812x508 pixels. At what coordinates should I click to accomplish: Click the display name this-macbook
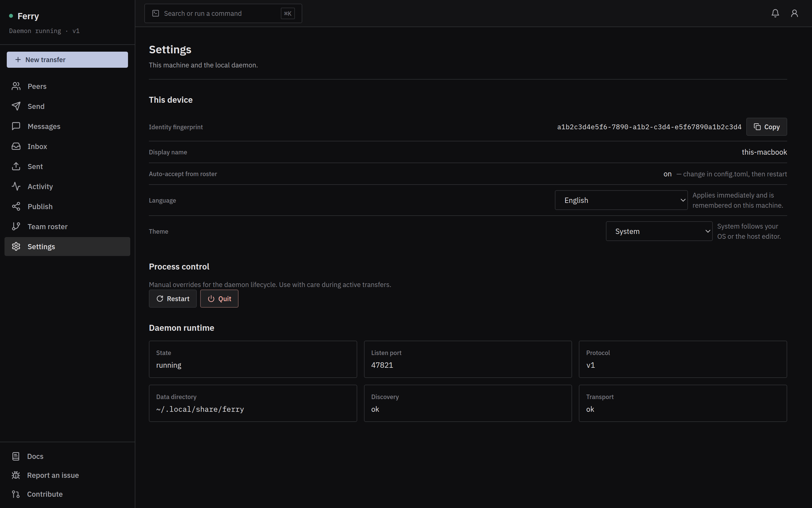[764, 152]
